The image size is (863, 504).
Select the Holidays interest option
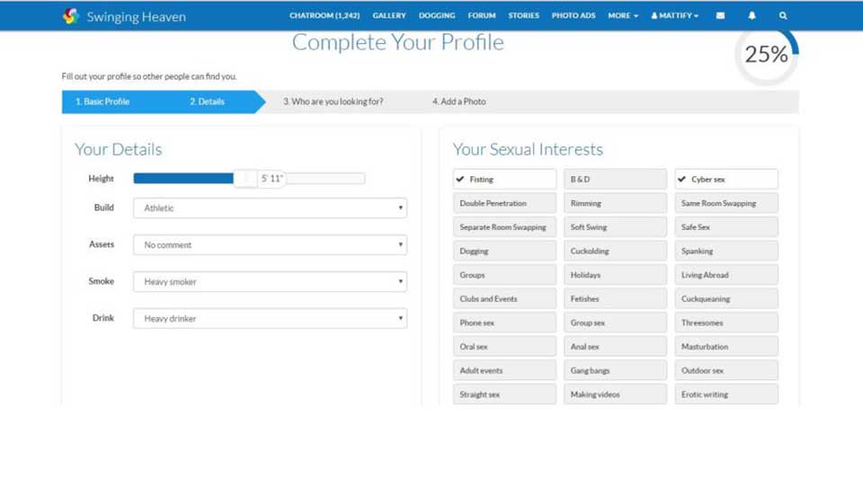(615, 275)
